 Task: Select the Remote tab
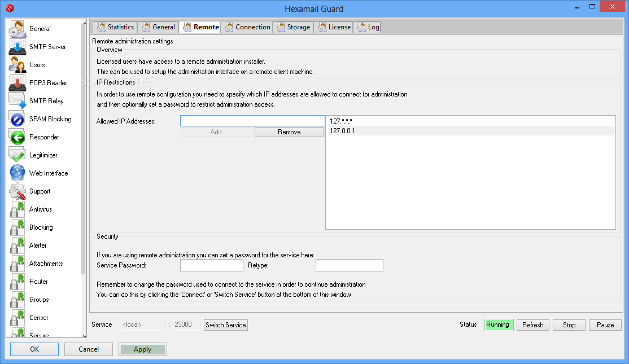[x=200, y=27]
